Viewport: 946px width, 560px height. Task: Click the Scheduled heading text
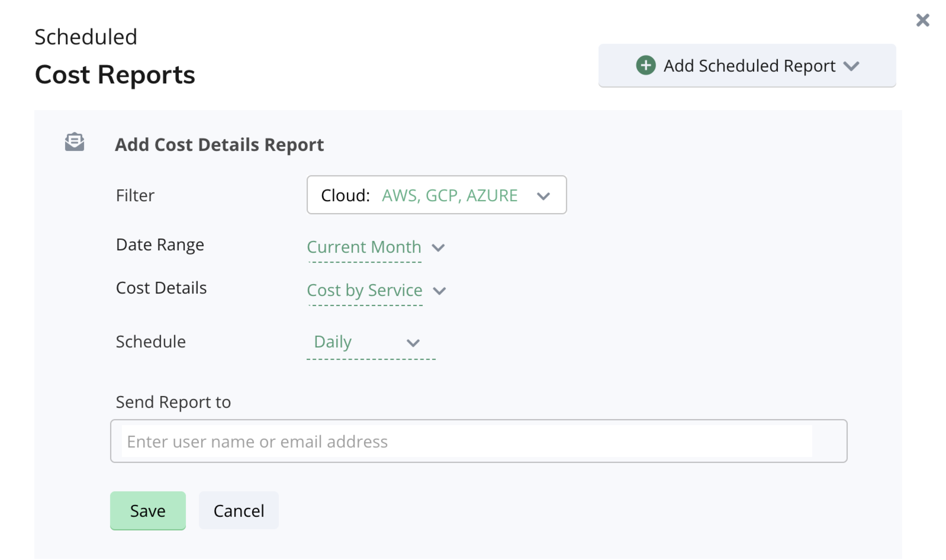(86, 37)
